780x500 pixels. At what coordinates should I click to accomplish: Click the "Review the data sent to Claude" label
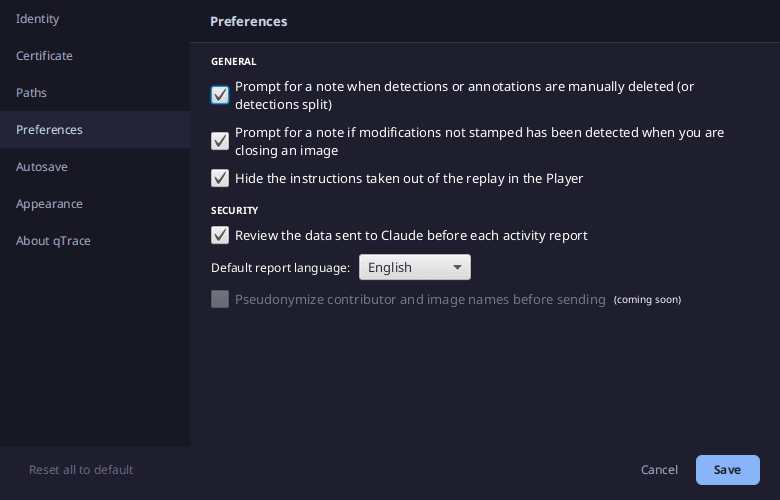coord(411,235)
